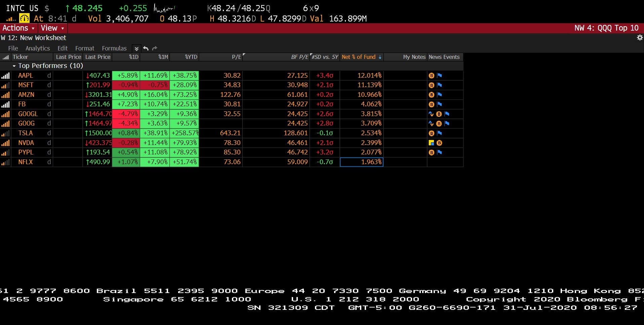Click the NW 4: QQQ Top 10 label
Image resolution: width=644 pixels, height=325 pixels.
(606, 28)
